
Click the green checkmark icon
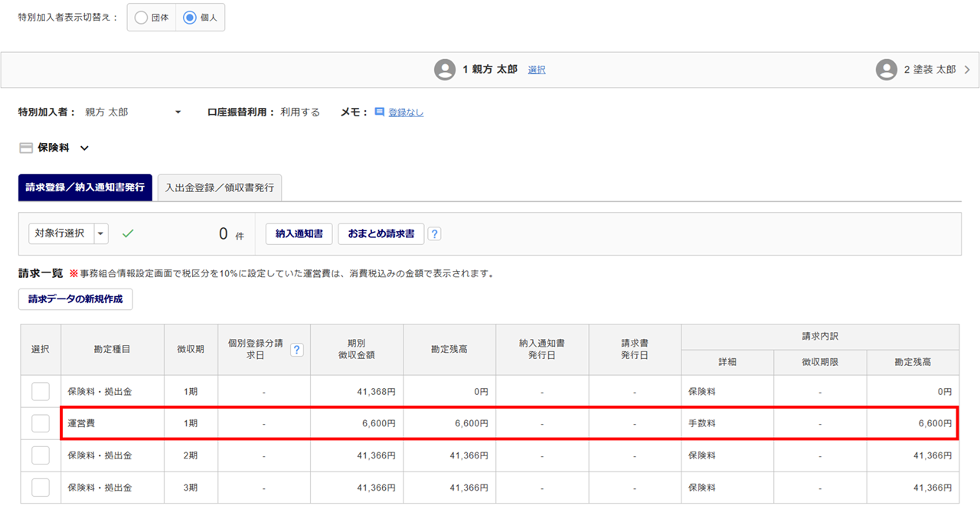128,234
